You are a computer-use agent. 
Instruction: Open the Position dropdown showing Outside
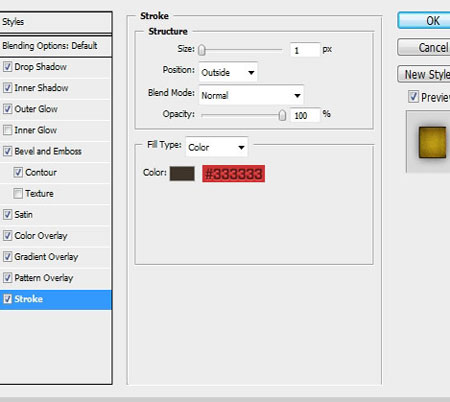[x=228, y=72]
